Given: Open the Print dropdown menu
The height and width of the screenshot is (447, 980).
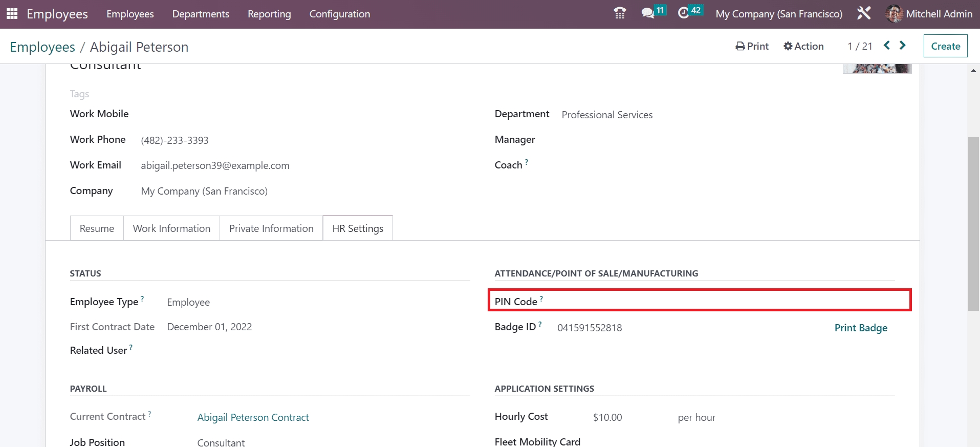Looking at the screenshot, I should pyautogui.click(x=752, y=46).
